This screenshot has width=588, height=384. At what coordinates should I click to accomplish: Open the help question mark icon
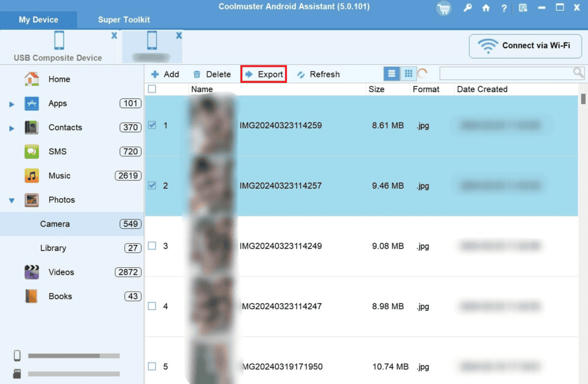tap(504, 8)
